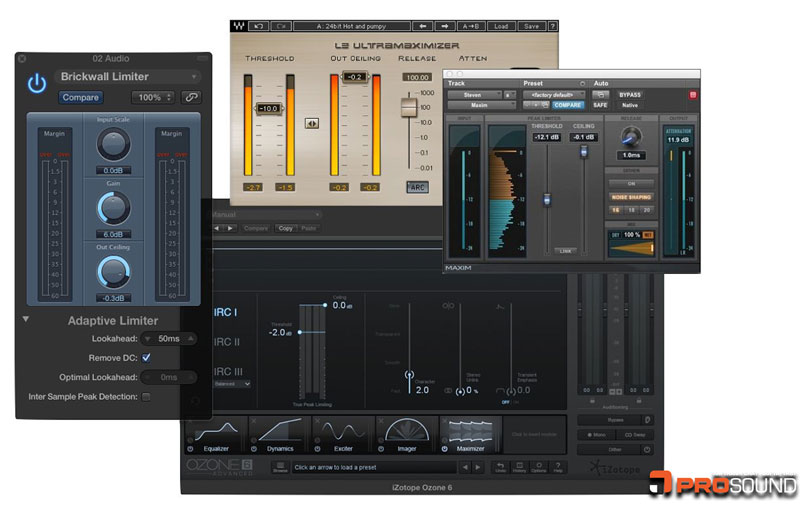This screenshot has height=508, width=800.
Task: Collapse the Adaptive Limiter disclosure triangle
Action: pyautogui.click(x=25, y=320)
